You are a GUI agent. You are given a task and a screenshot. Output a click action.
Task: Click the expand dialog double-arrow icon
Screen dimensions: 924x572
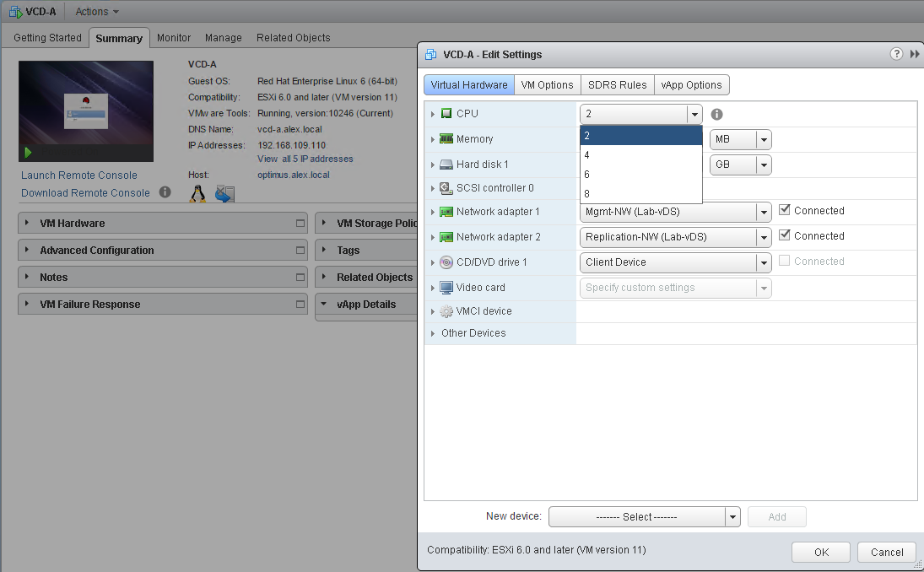[x=915, y=54]
